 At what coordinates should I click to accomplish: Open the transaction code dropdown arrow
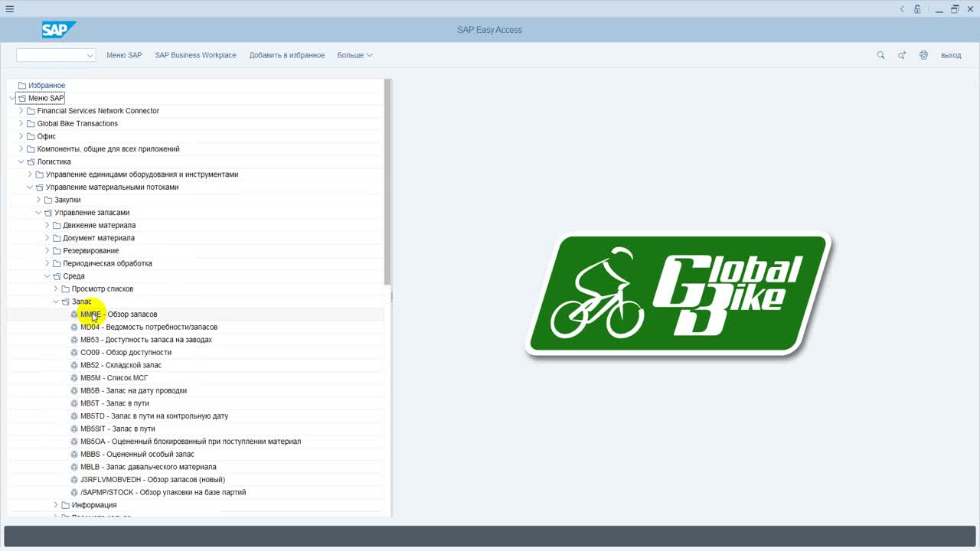90,55
